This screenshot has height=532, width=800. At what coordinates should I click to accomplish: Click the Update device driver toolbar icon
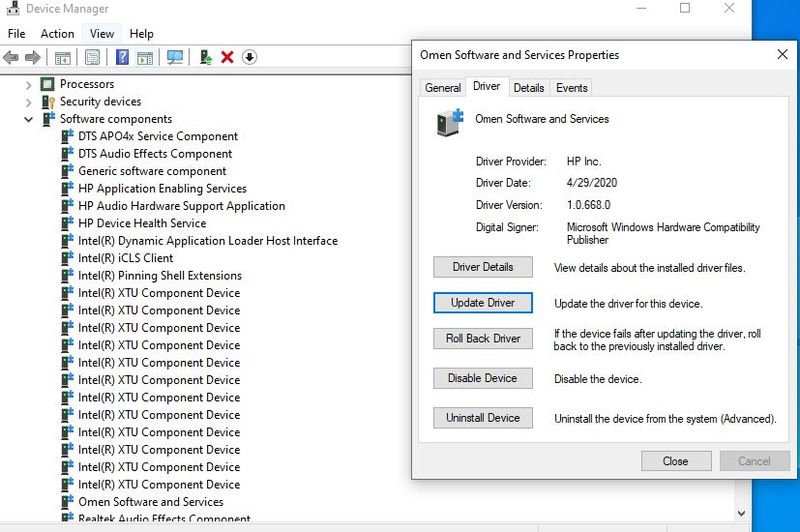[x=205, y=58]
